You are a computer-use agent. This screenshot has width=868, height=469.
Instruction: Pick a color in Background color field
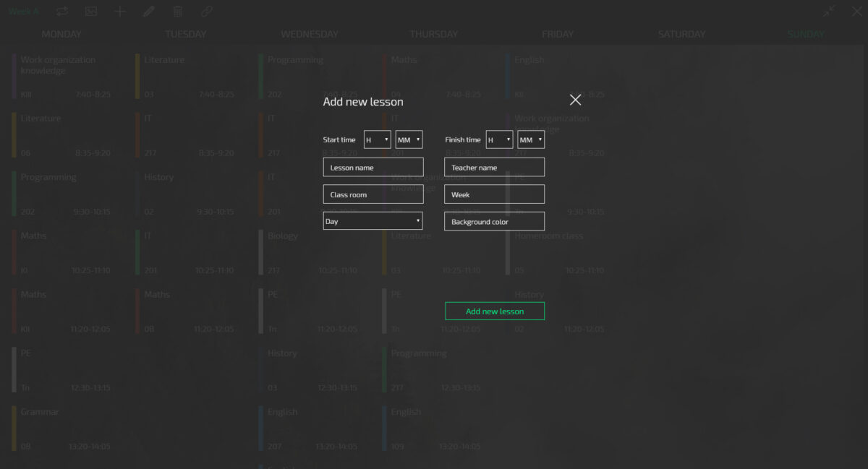point(495,221)
